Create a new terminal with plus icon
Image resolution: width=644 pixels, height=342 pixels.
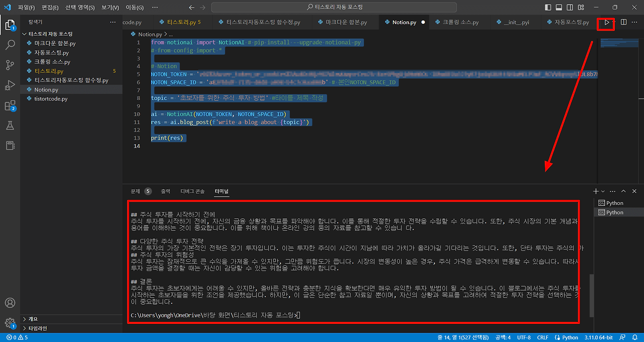(596, 191)
